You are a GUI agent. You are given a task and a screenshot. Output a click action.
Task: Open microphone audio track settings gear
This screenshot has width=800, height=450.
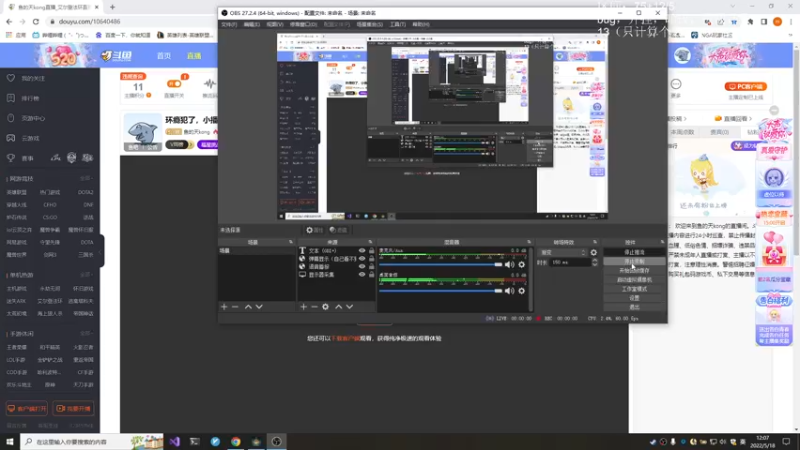point(521,264)
